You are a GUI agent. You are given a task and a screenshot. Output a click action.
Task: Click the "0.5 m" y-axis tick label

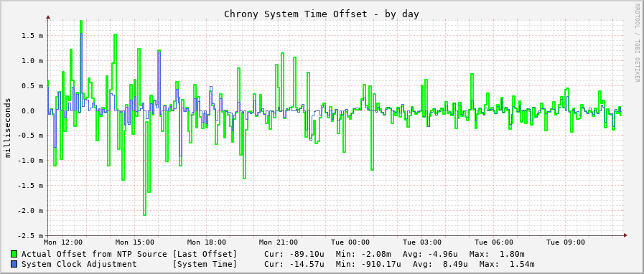32,86
